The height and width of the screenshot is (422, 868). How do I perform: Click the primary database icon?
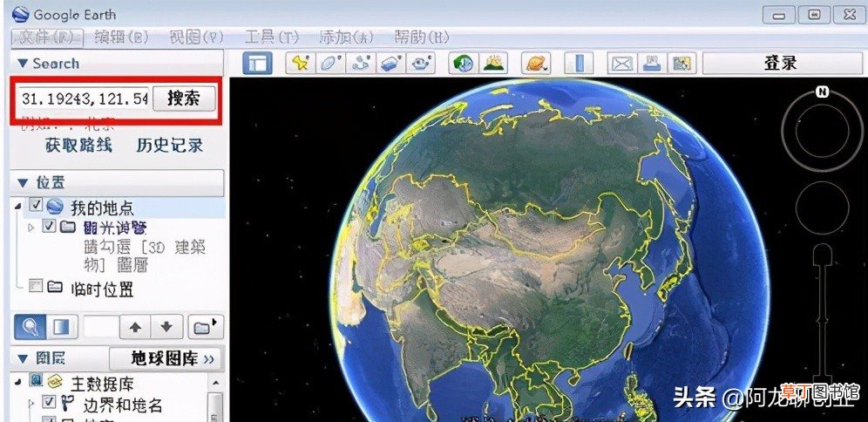pos(54,382)
